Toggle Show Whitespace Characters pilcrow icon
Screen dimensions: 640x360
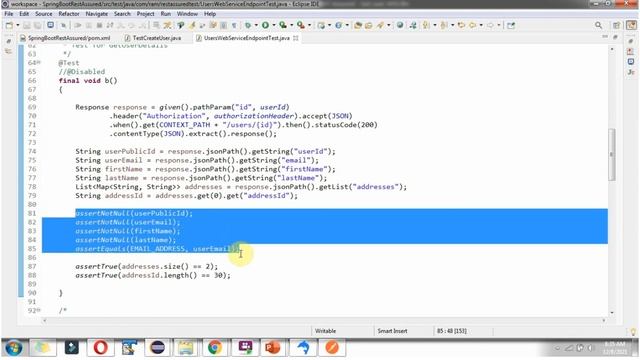point(234,25)
